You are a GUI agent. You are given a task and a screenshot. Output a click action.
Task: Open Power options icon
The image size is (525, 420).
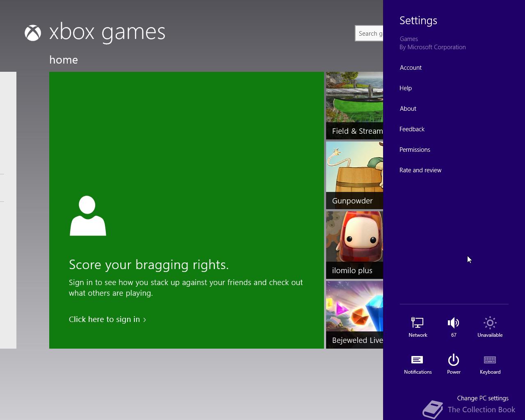click(x=454, y=364)
